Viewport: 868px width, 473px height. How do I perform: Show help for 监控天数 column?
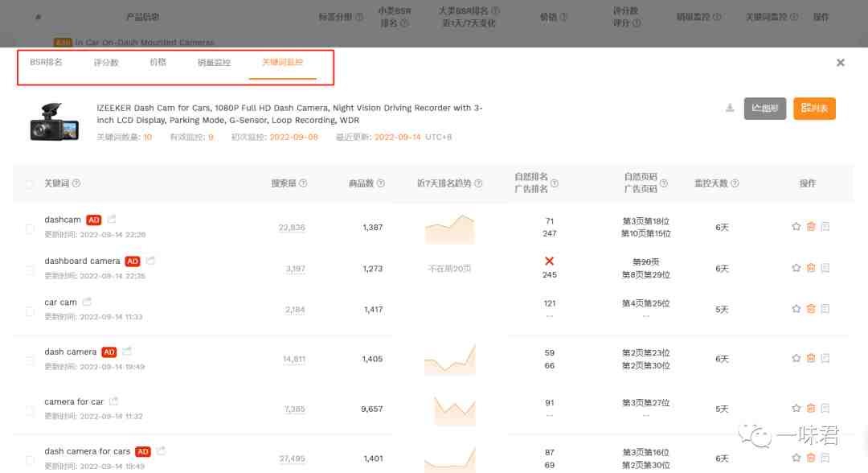[735, 183]
